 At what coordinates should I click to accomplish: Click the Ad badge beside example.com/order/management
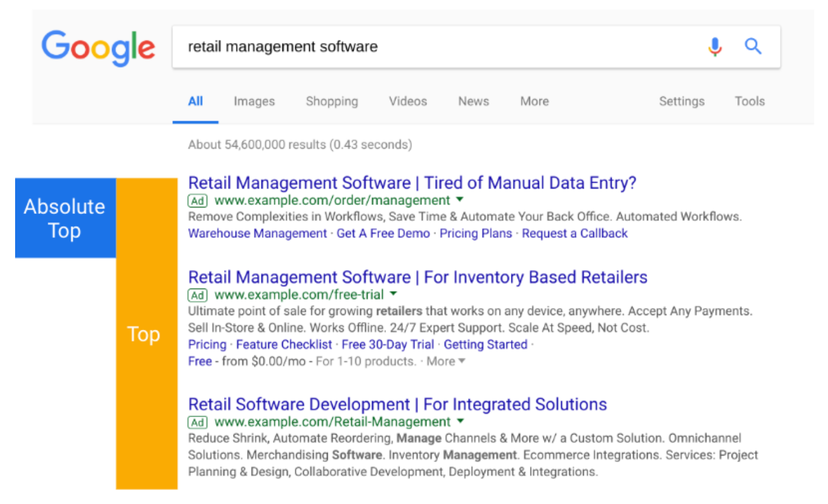click(x=197, y=200)
